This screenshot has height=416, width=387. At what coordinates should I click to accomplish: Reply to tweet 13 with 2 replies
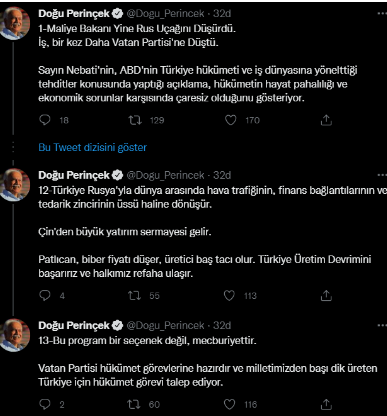(x=45, y=404)
